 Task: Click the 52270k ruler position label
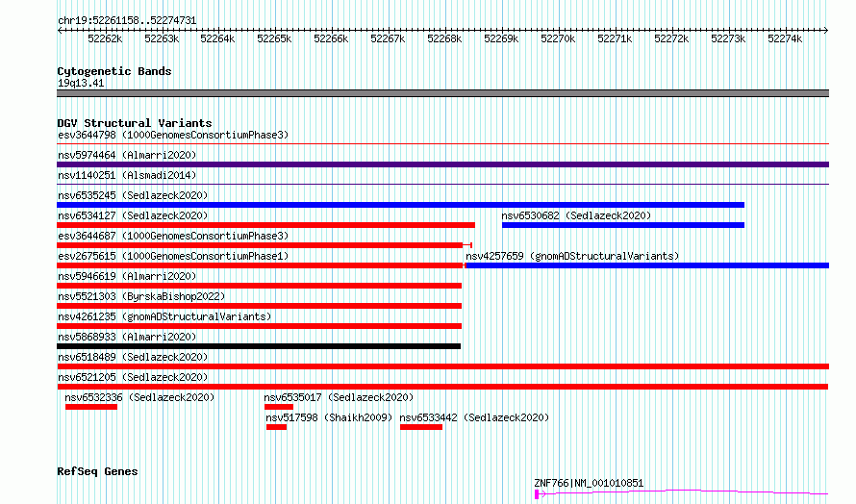coord(559,38)
